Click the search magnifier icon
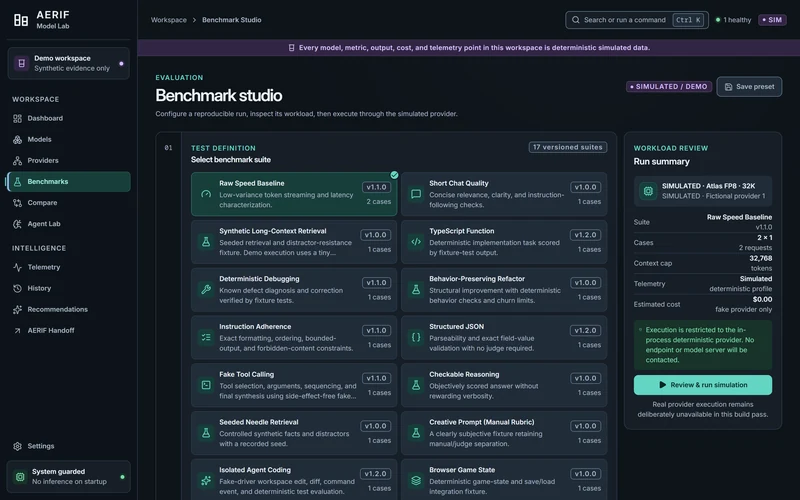The height and width of the screenshot is (500, 800). pos(576,20)
